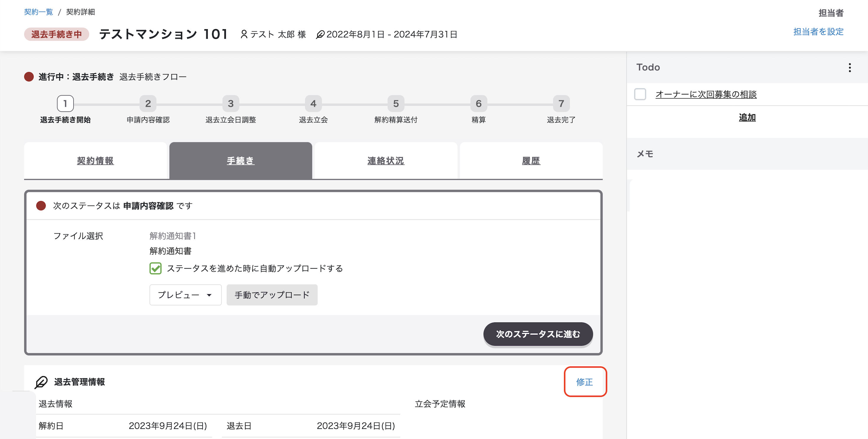Click the テストマンション 101 title
The image size is (868, 439).
coord(164,34)
